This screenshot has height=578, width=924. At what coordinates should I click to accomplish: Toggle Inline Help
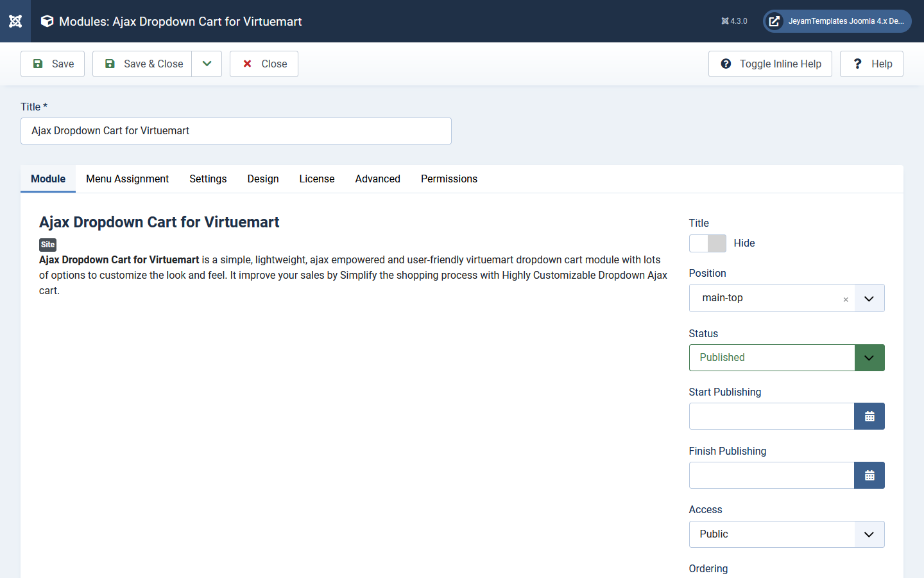[770, 64]
